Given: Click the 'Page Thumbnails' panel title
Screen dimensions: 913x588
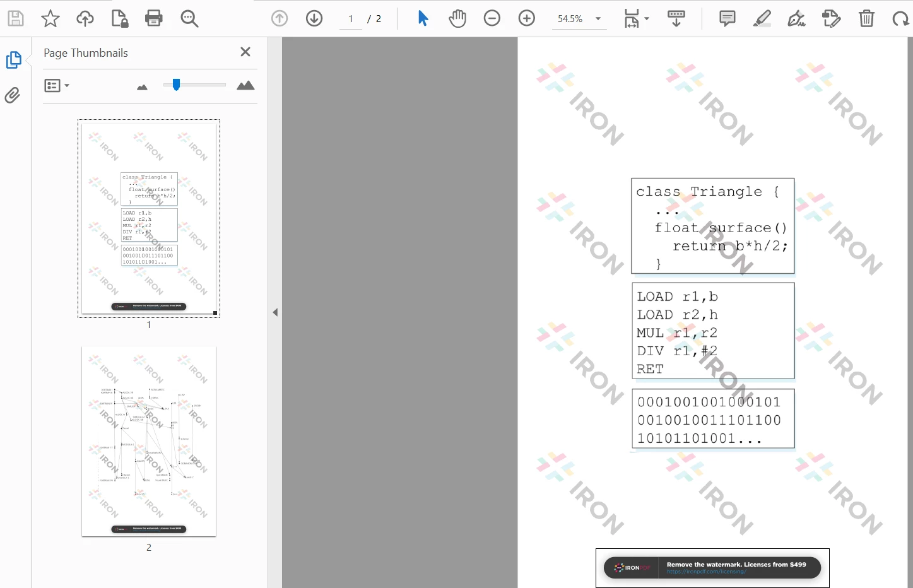Looking at the screenshot, I should click(86, 53).
